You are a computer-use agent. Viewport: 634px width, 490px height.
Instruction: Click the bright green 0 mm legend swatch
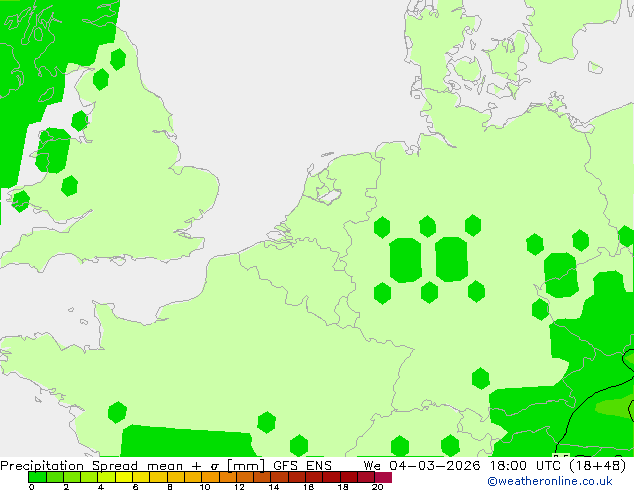(x=37, y=477)
